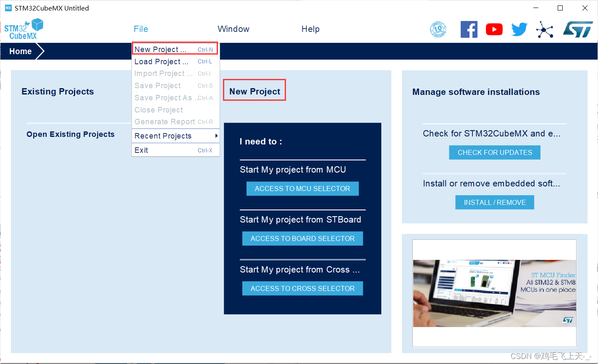
Task: Minimize the STM32CubeMX window
Action: 536,8
